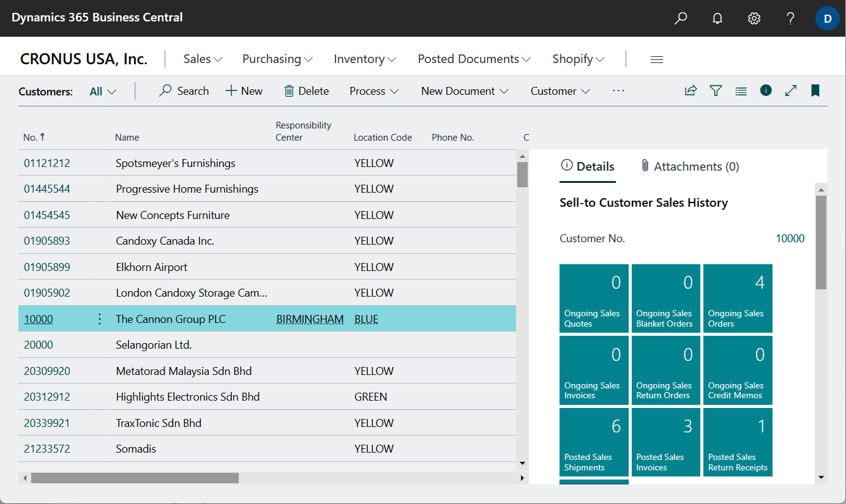846x504 pixels.
Task: Switch the list layout view icon
Action: pos(741,91)
